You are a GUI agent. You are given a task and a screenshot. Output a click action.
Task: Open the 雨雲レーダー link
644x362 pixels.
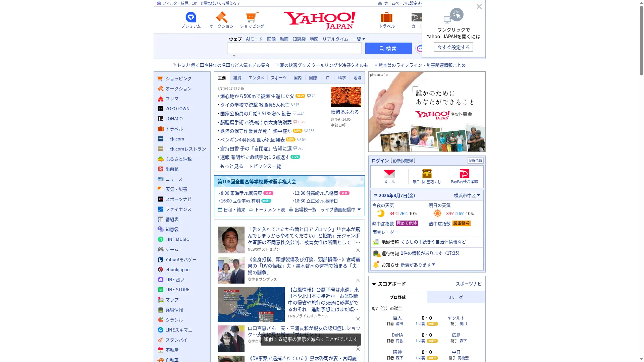385,232
